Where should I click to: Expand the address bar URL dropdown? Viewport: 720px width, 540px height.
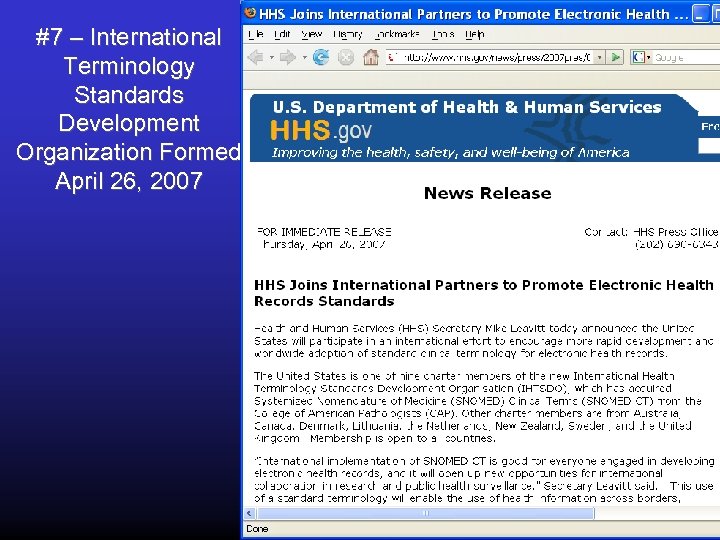pos(599,57)
